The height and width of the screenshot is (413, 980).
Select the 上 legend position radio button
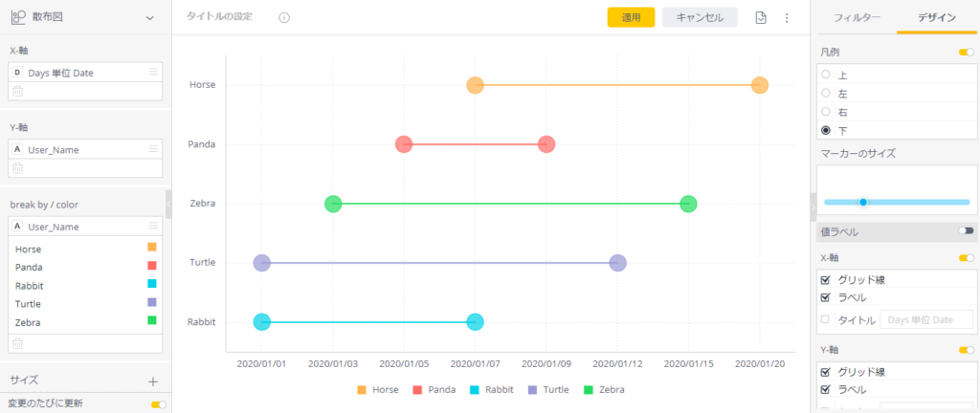point(826,75)
